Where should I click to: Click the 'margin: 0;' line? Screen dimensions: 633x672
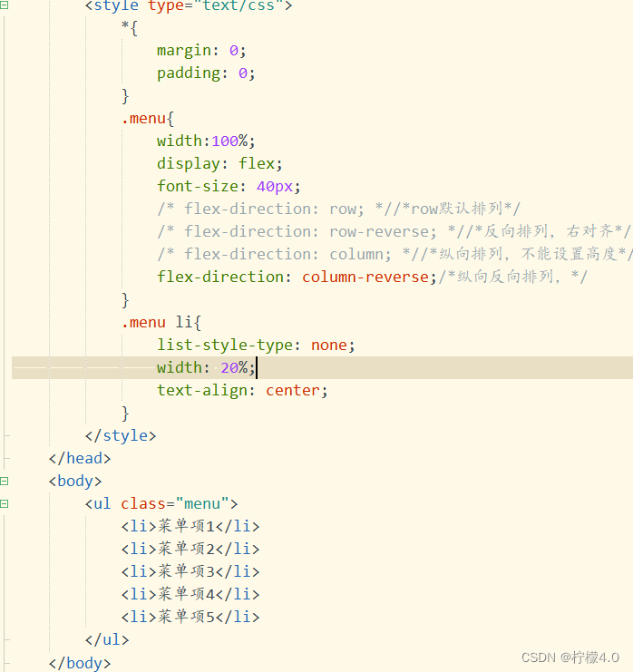coord(201,51)
